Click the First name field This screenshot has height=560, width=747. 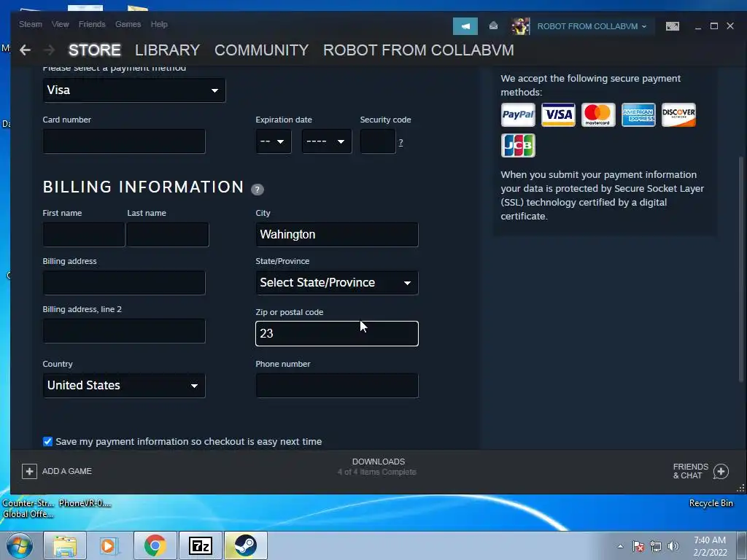(x=84, y=235)
